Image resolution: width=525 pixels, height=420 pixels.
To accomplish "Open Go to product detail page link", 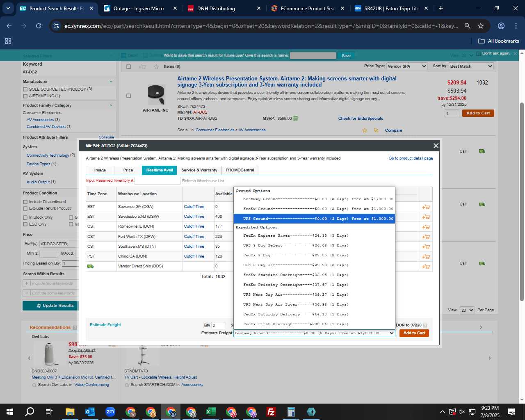I will click(411, 158).
